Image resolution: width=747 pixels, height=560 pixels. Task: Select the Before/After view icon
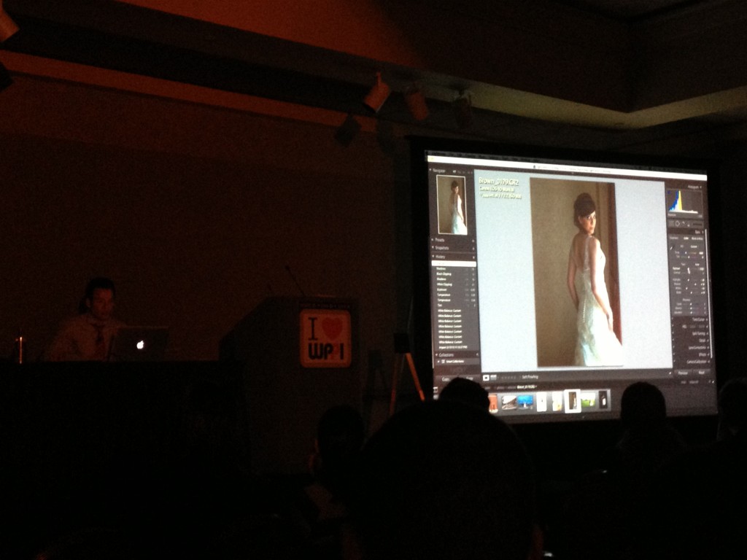pyautogui.click(x=494, y=377)
